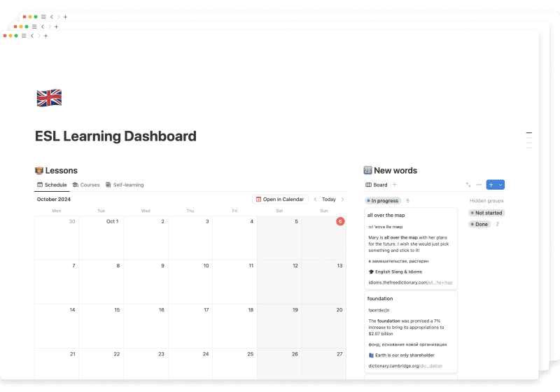560x392 pixels.
Task: Open the idioms.thefreedictionary.com link
Action: point(410,283)
